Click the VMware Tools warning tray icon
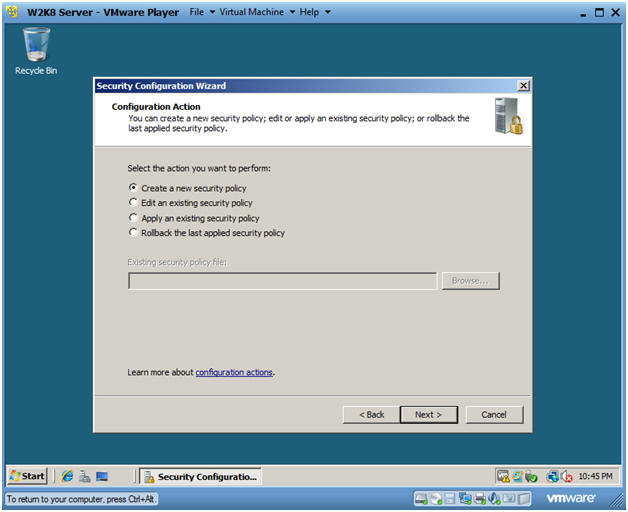This screenshot has height=512, width=628. [503, 476]
